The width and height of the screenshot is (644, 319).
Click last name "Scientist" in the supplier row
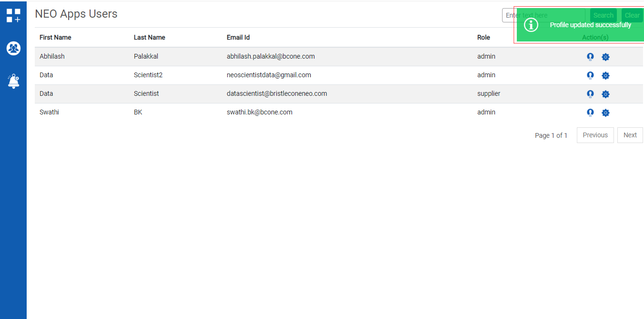click(146, 93)
